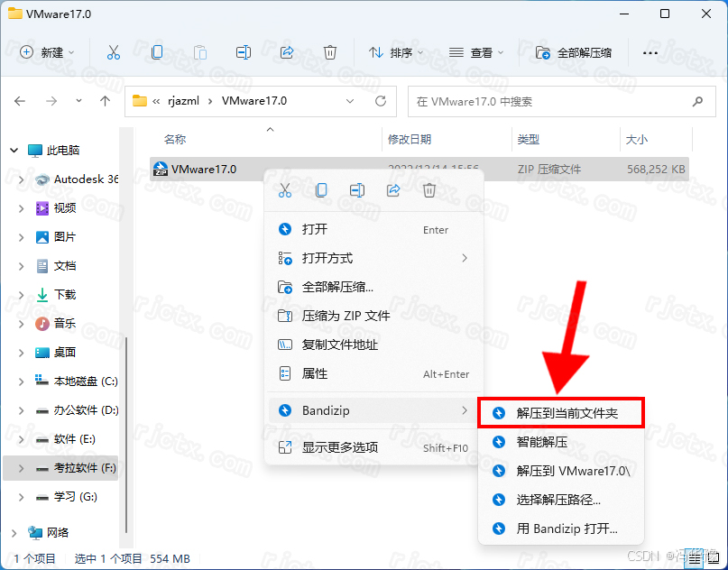Screen dimensions: 728x570
Task: Expand the 考拉软件 (F:) drive node
Action: tap(21, 468)
